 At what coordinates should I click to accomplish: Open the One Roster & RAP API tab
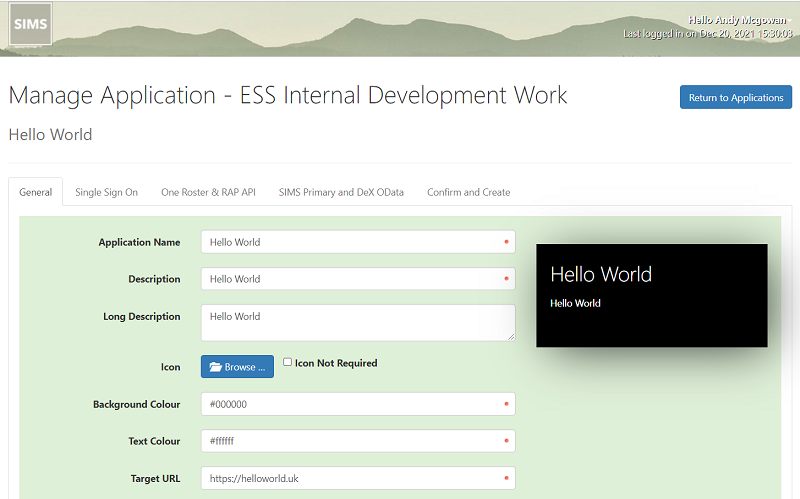click(x=208, y=192)
